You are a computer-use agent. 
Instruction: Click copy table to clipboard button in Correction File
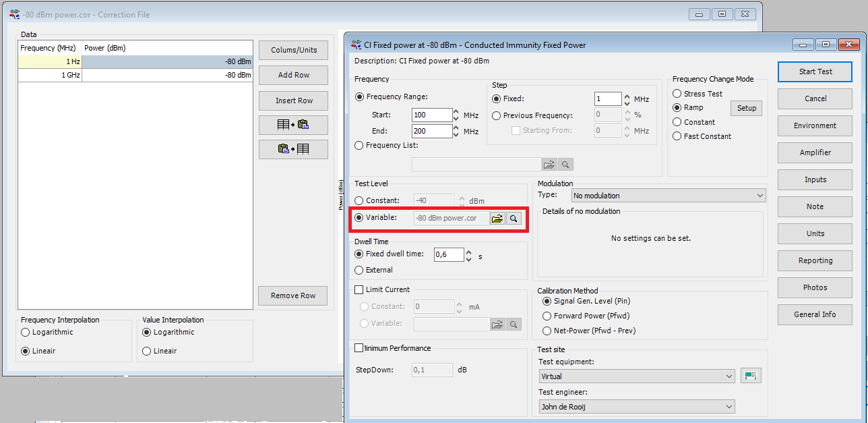coord(293,125)
